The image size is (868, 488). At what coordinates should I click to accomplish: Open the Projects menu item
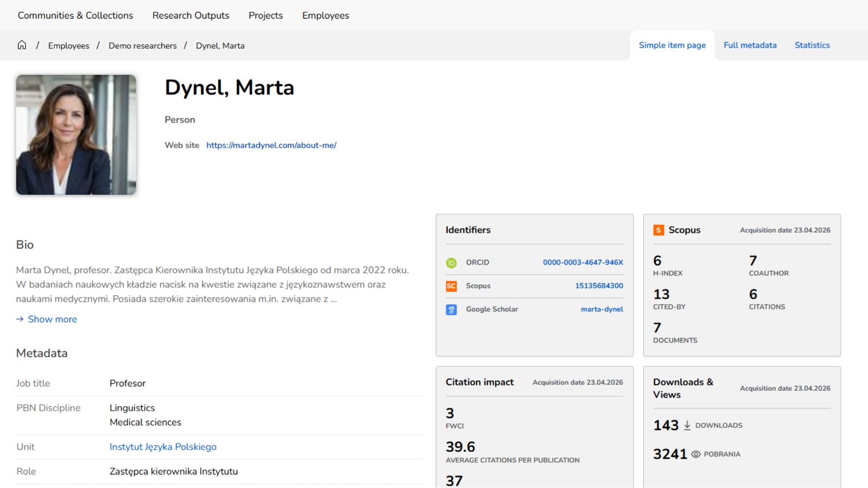tap(266, 15)
